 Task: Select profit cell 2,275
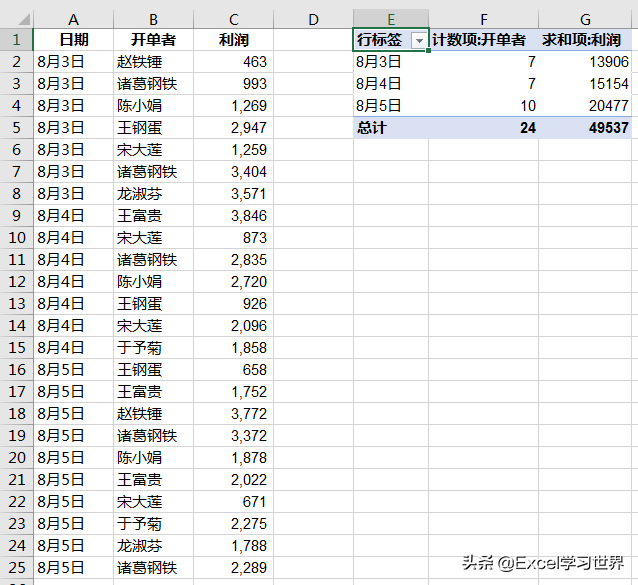coord(234,524)
